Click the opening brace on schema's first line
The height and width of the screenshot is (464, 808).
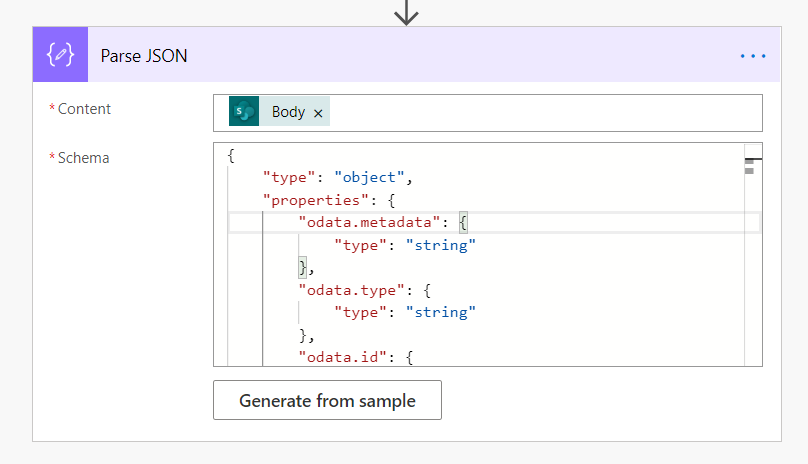(231, 156)
